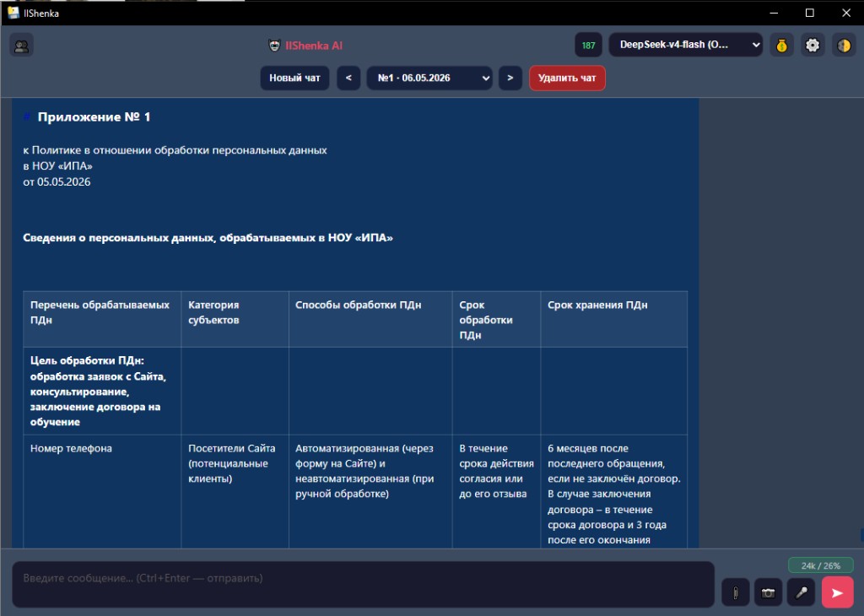Click the microphone voice input icon

point(802,593)
